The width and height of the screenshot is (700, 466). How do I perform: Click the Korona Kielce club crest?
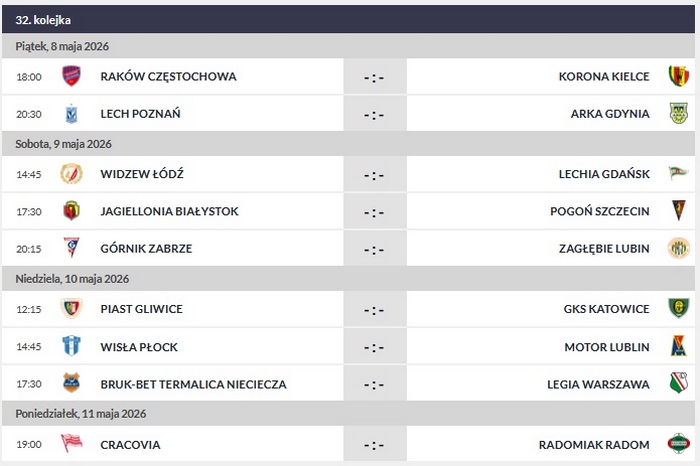click(678, 76)
